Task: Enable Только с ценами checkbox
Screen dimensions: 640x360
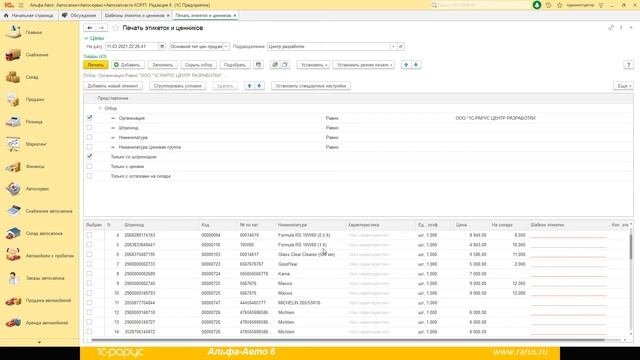Action: [x=89, y=166]
